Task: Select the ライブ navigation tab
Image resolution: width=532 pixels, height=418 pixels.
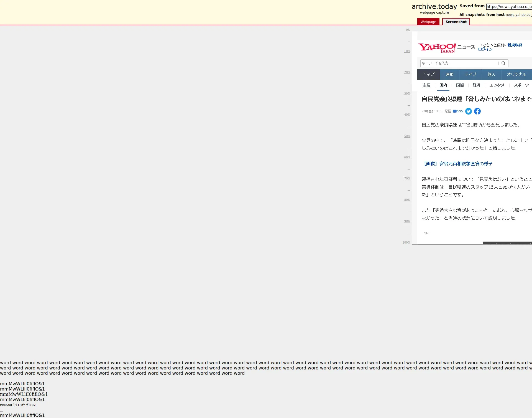Action: 470,74
